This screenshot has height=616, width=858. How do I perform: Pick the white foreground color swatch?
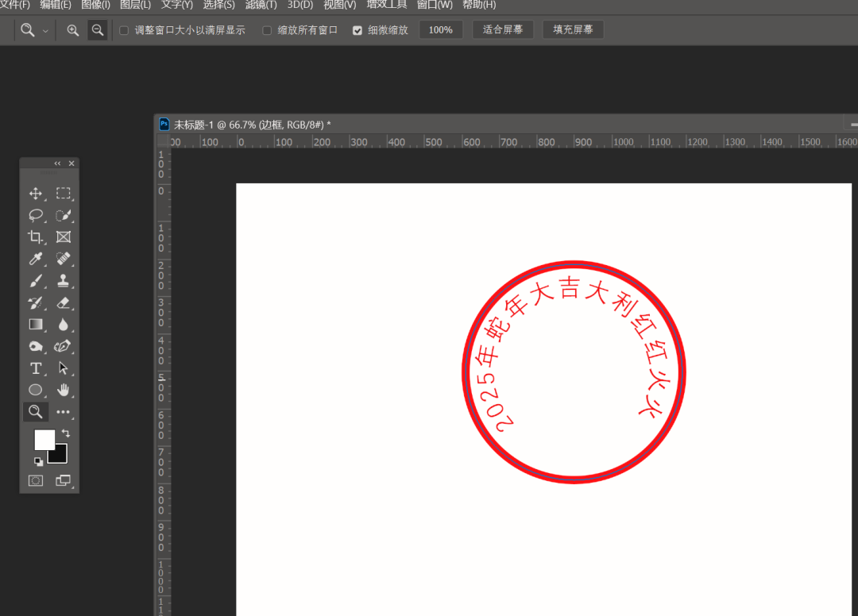coord(44,439)
